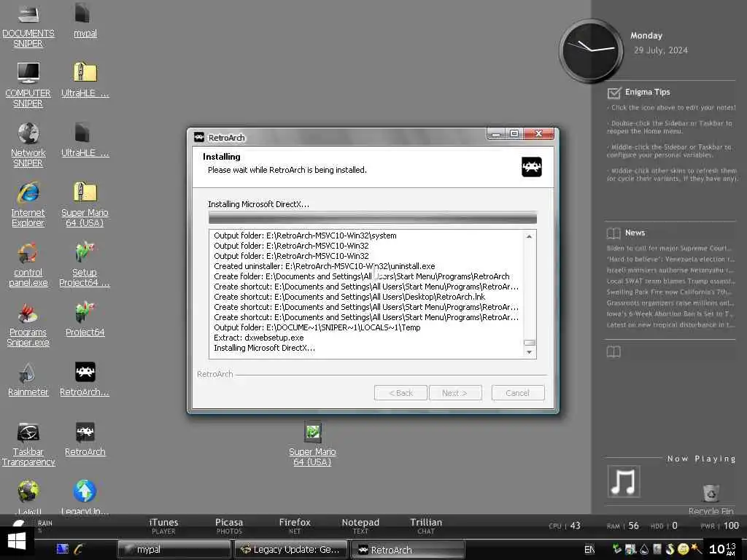Click the taskbar clock showing 10:13
The height and width of the screenshot is (560, 747).
722,549
